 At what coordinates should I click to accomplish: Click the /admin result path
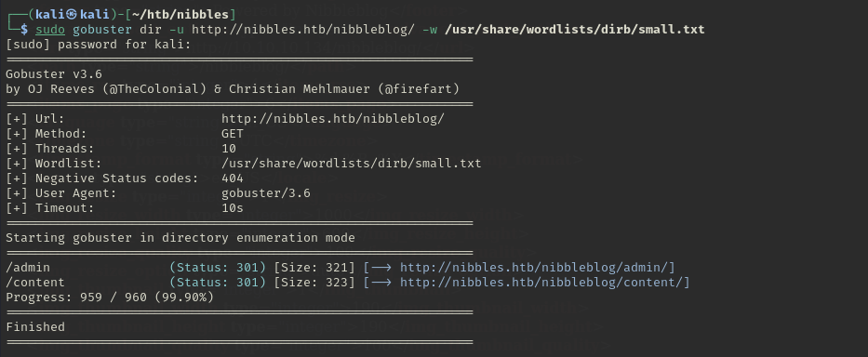tap(28, 268)
